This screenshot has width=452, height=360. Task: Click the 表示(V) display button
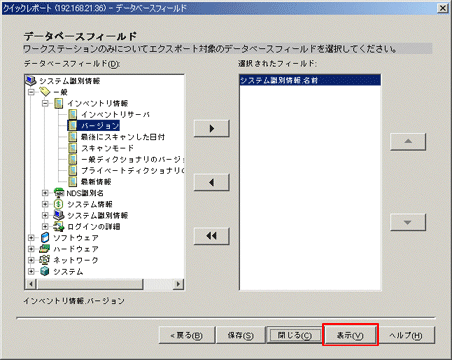coord(350,335)
